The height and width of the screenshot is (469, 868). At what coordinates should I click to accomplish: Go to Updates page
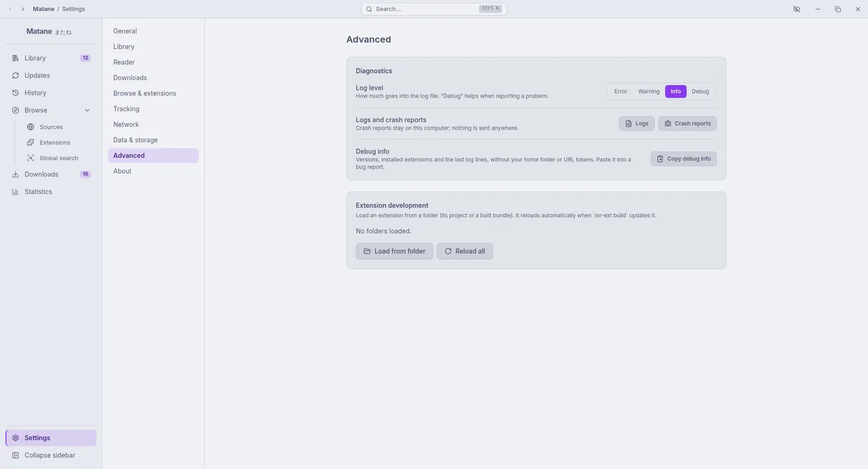[51, 75]
